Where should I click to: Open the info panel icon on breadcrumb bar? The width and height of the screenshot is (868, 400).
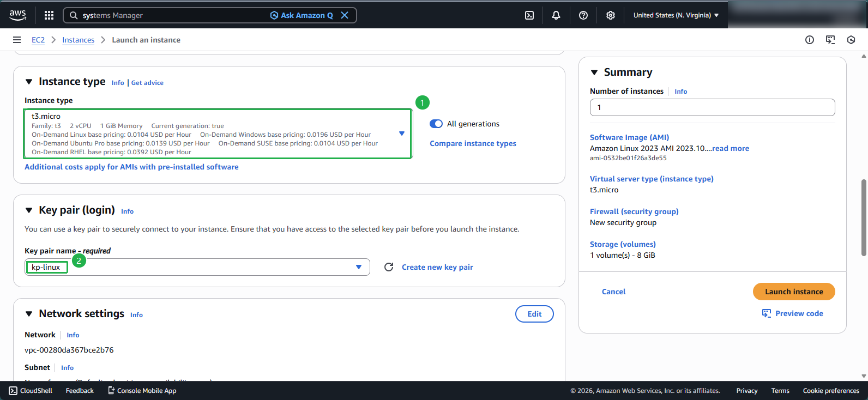tap(810, 40)
